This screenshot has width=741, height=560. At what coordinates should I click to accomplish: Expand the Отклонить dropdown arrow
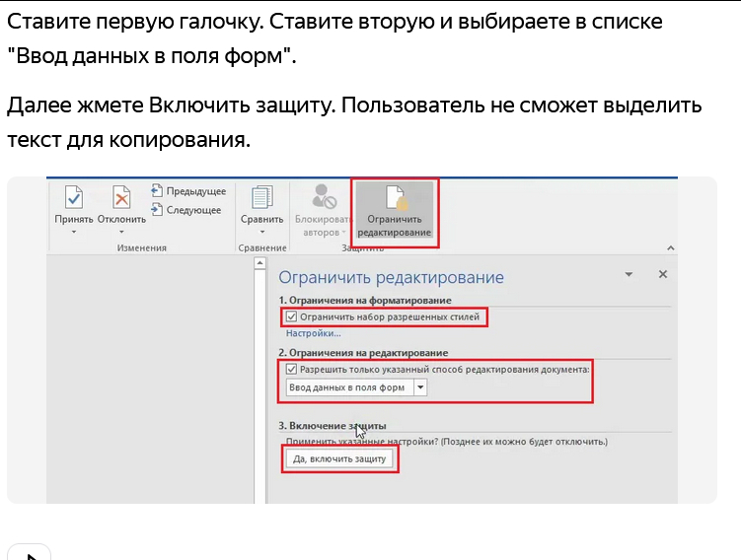tap(121, 232)
